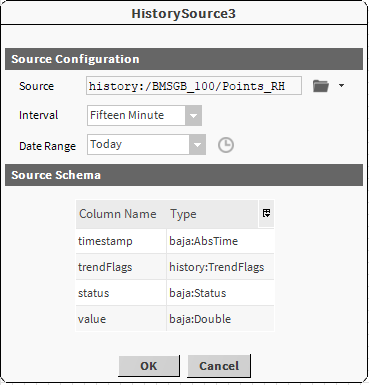Open the Interval Fifteen Minute dropdown

coord(144,115)
